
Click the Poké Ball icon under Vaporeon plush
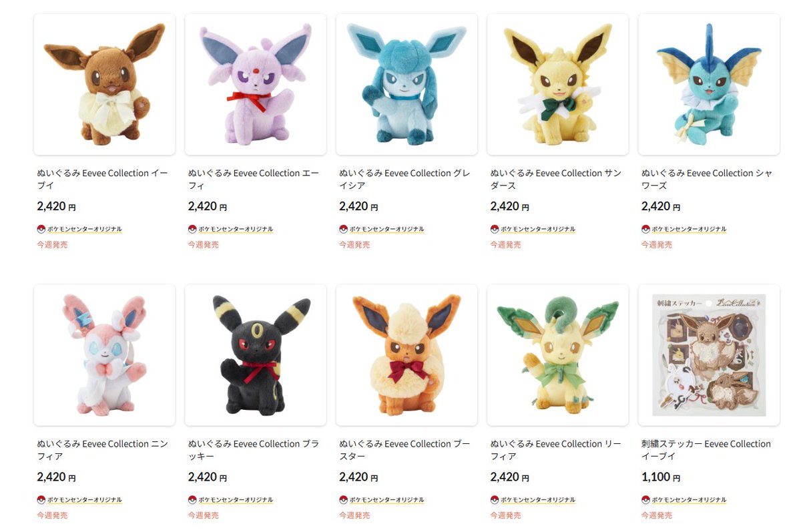(x=645, y=228)
